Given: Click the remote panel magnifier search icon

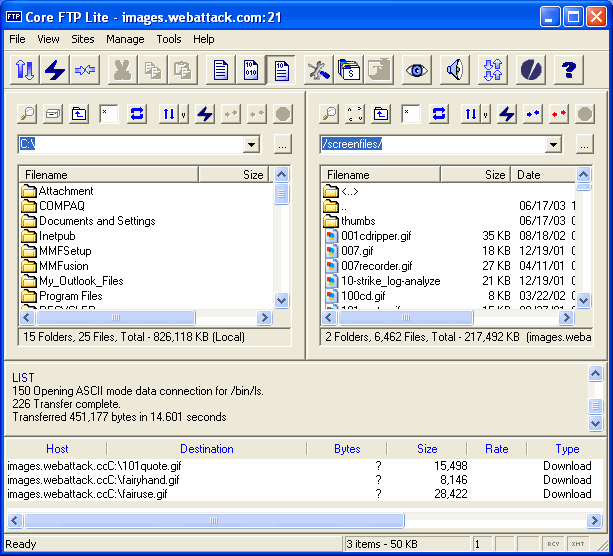Looking at the screenshot, I should (329, 114).
